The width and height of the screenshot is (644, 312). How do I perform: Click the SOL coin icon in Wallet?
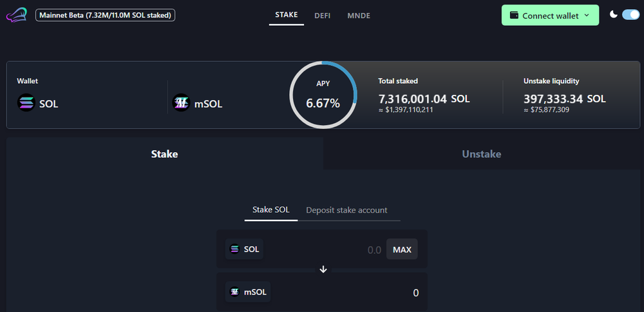pyautogui.click(x=26, y=103)
